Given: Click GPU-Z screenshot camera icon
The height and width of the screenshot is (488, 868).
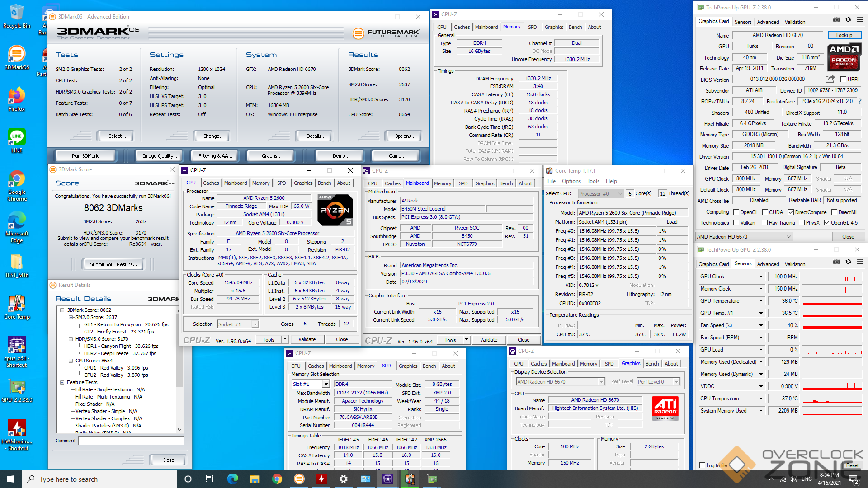Looking at the screenshot, I should coord(837,20).
